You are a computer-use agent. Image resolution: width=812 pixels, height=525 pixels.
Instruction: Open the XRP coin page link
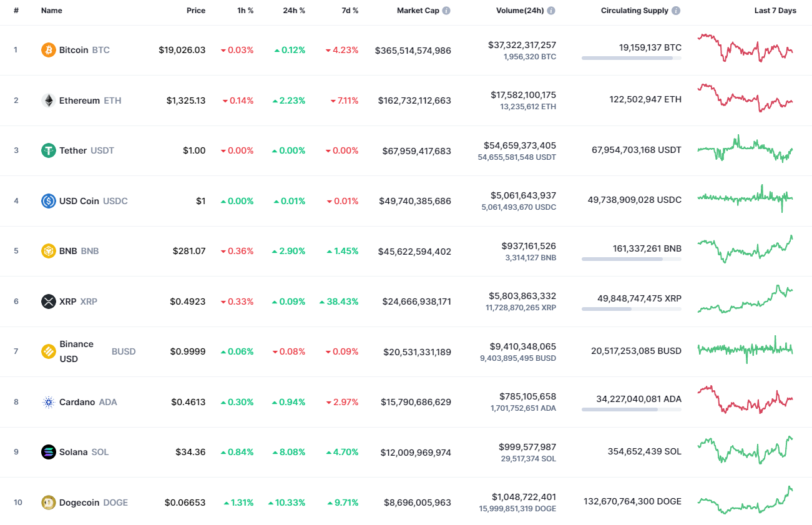point(69,302)
